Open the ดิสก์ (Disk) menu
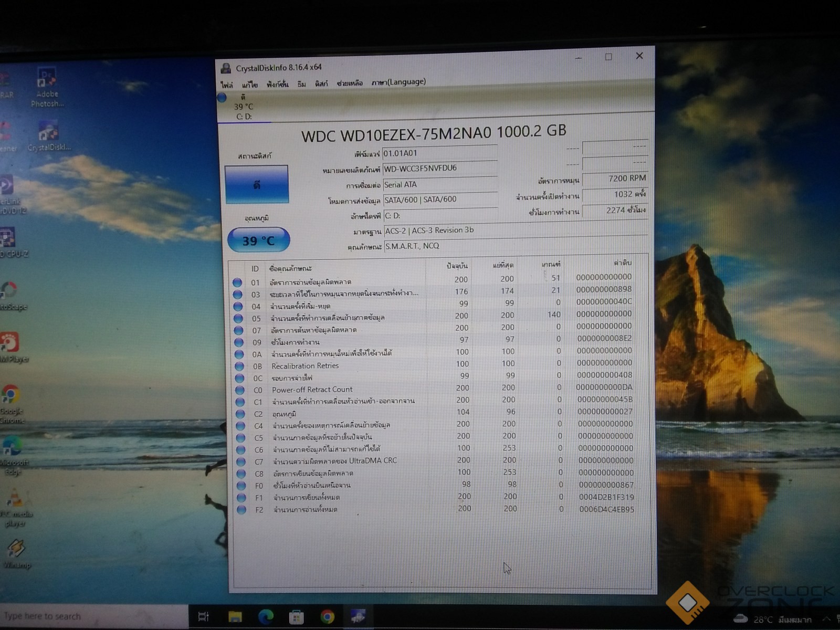Screen dimensions: 840x630 click(321, 83)
